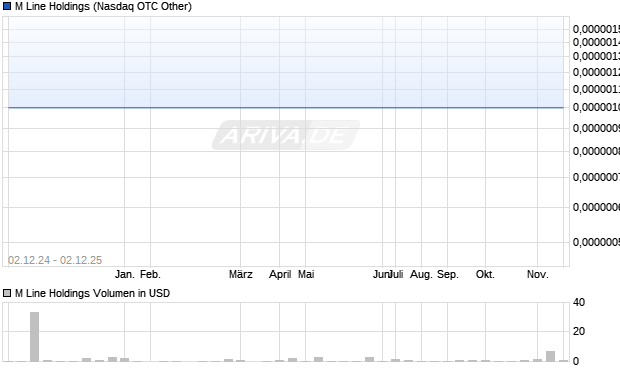Click the volume axis value '40'
620x371 pixels.
(x=579, y=303)
